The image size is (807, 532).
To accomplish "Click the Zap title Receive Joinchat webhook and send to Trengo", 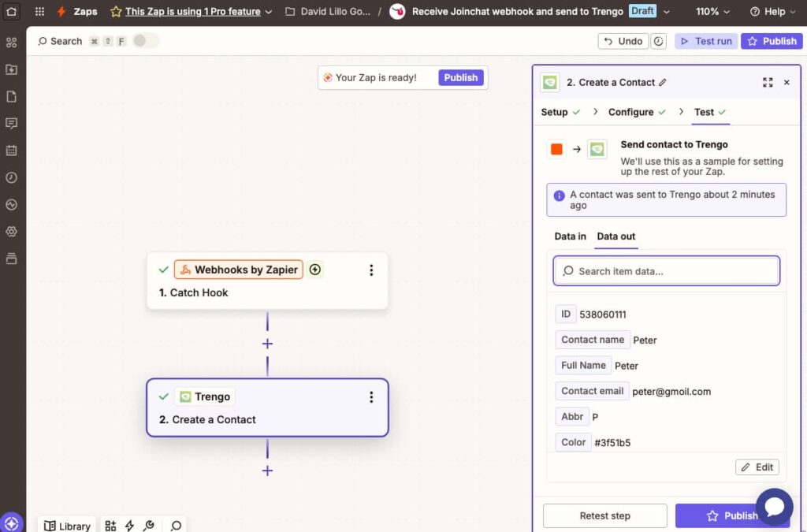I will [x=517, y=11].
